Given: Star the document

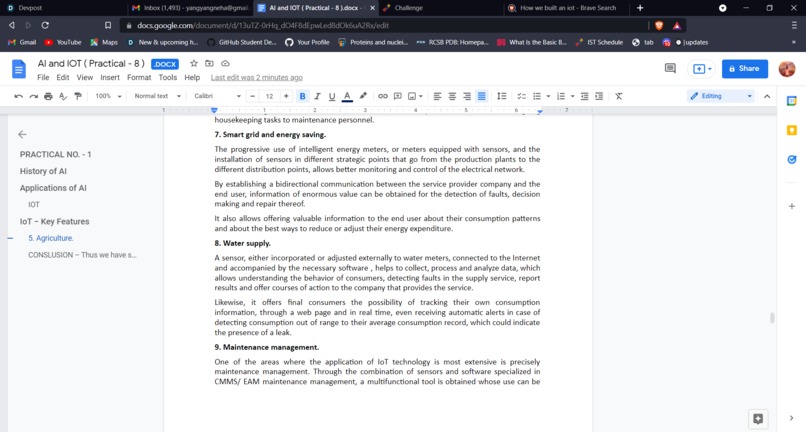Looking at the screenshot, I should (x=194, y=63).
